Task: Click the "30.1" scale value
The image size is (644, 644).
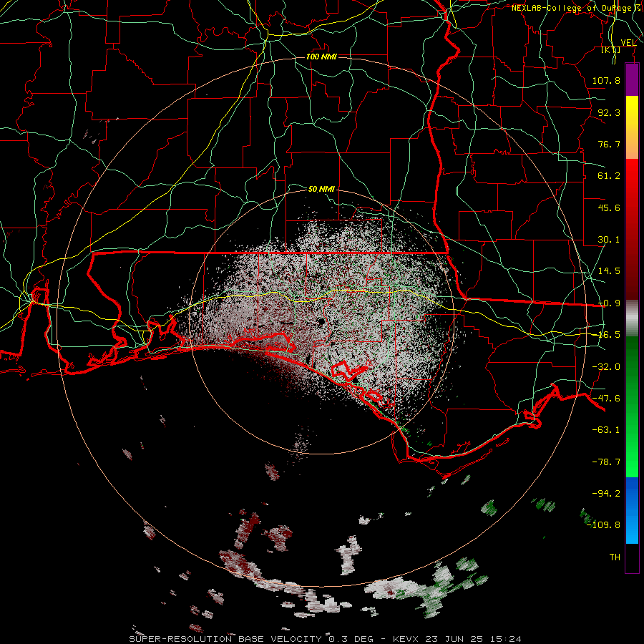Action: tap(609, 240)
